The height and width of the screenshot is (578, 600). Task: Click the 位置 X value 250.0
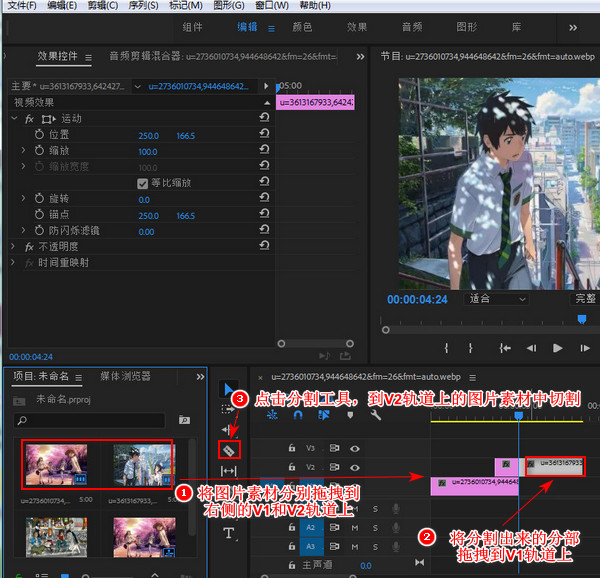[148, 136]
